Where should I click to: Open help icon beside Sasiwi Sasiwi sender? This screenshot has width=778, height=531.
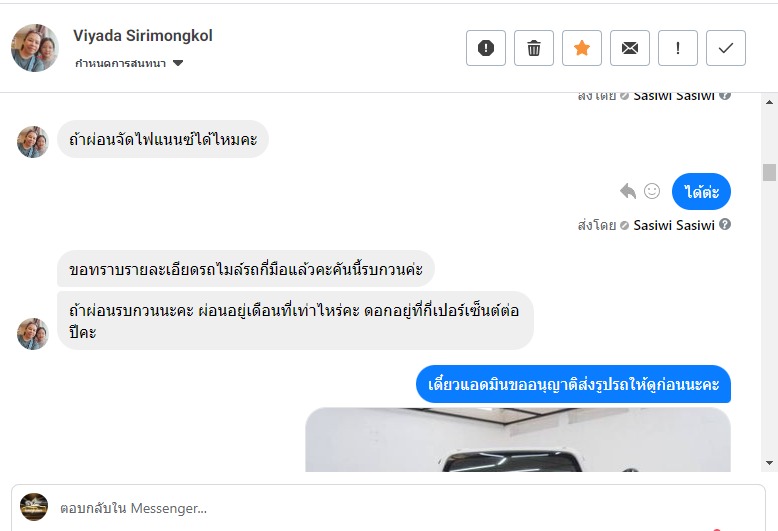[x=725, y=224]
